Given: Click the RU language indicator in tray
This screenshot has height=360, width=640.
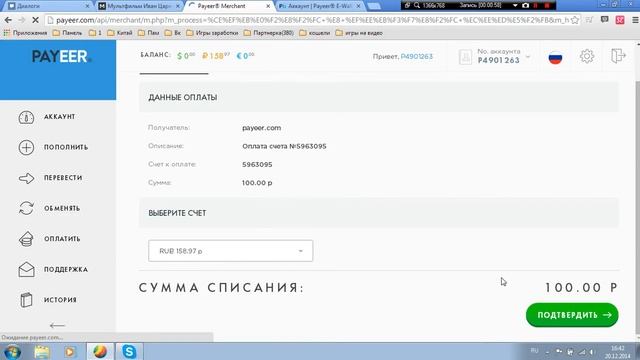Looking at the screenshot, I should [534, 351].
